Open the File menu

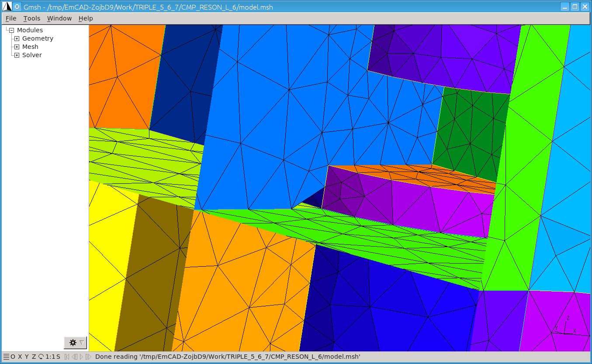(11, 18)
